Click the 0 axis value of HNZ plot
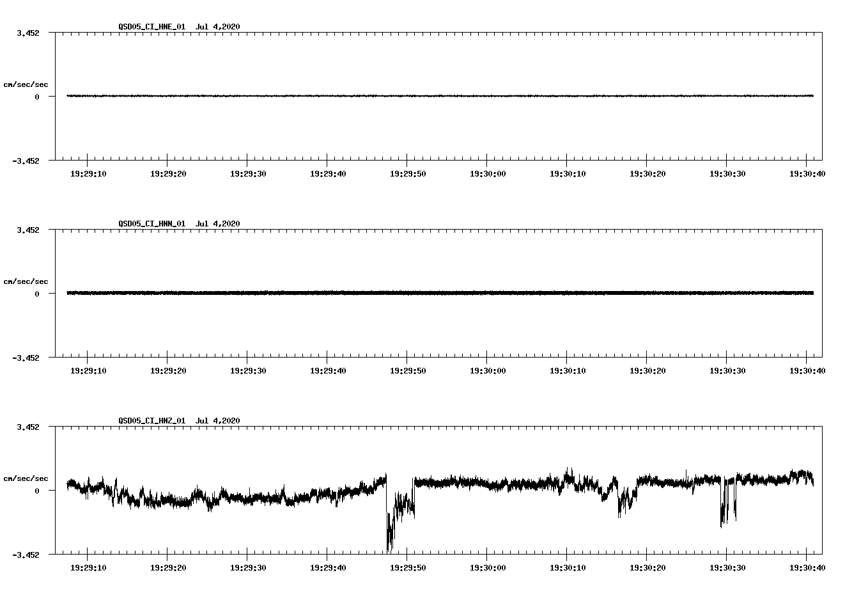This screenshot has height=591, width=868. 37,491
